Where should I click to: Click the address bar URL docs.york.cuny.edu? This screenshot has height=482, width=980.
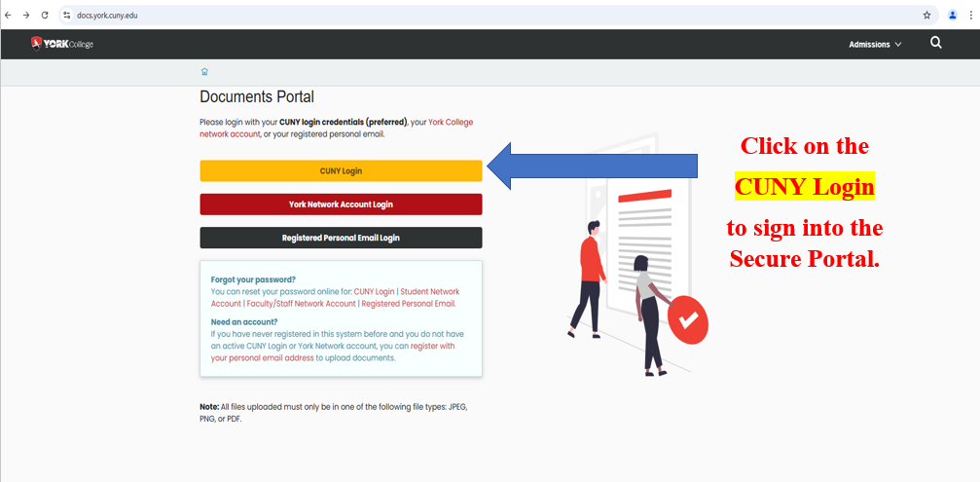click(x=107, y=15)
